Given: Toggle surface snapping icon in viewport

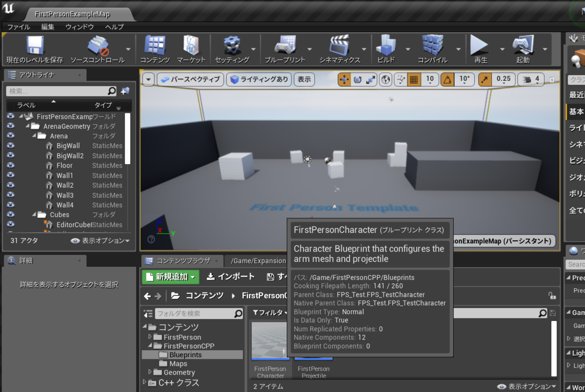Looking at the screenshot, I should [x=401, y=79].
